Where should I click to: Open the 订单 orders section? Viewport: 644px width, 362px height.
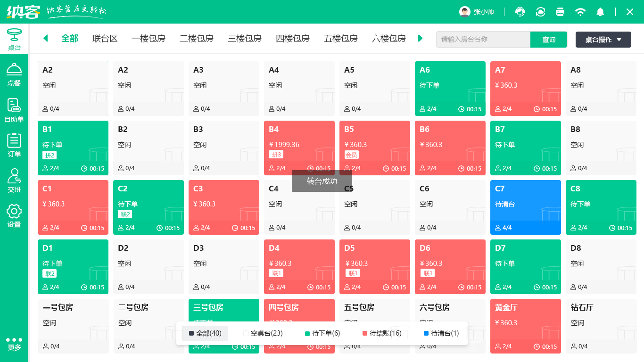[x=14, y=144]
